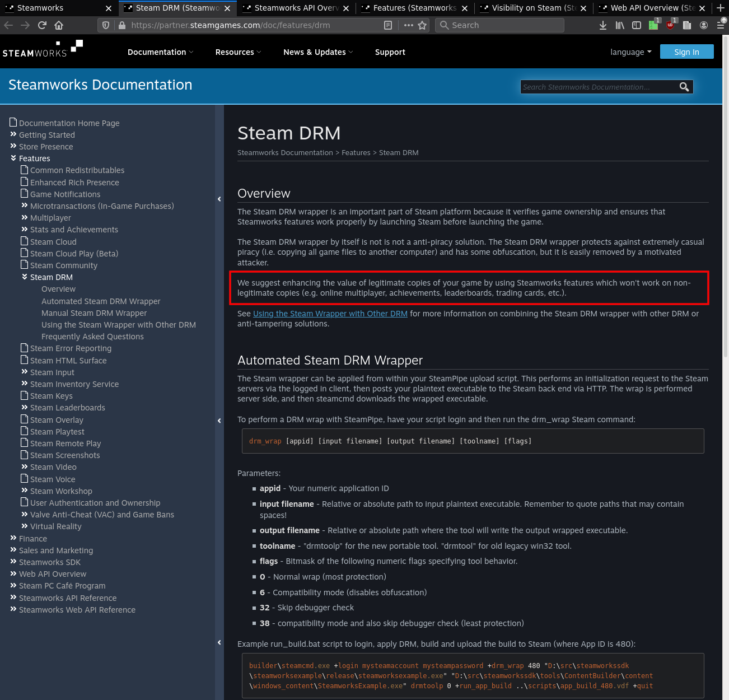Open the Firefox hamburger menu
The image size is (729, 700).
[x=721, y=25]
